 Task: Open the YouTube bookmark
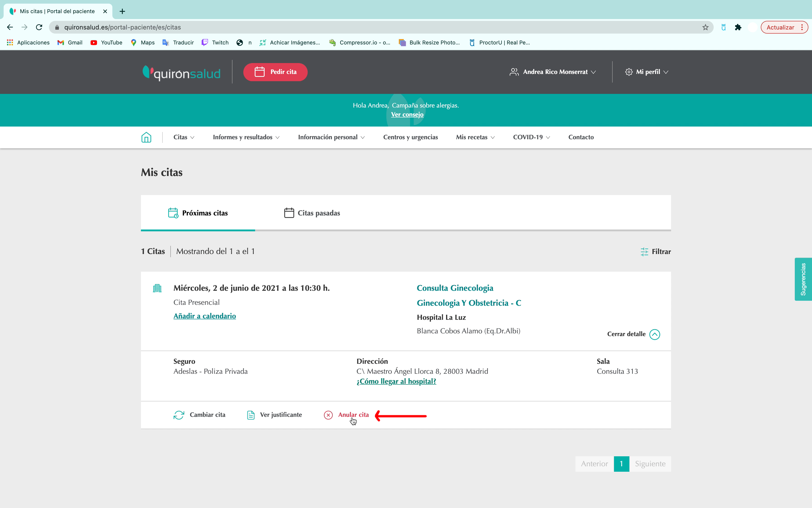[x=106, y=42]
